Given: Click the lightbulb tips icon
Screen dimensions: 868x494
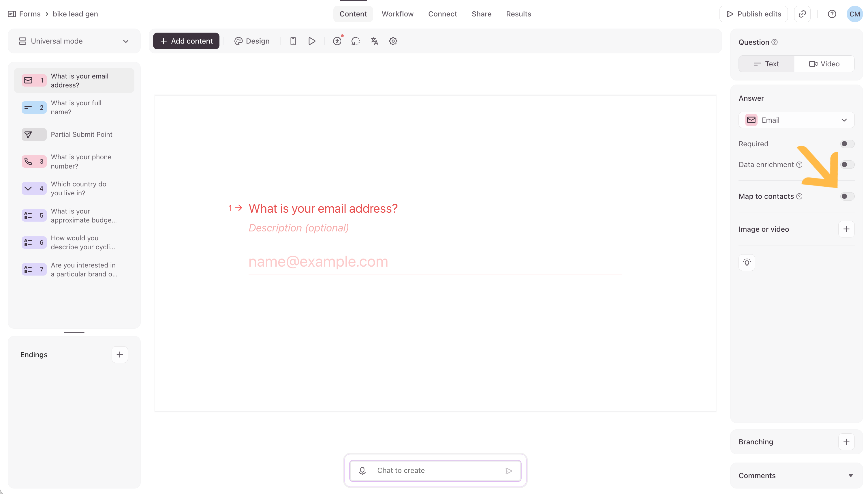Looking at the screenshot, I should pyautogui.click(x=747, y=262).
